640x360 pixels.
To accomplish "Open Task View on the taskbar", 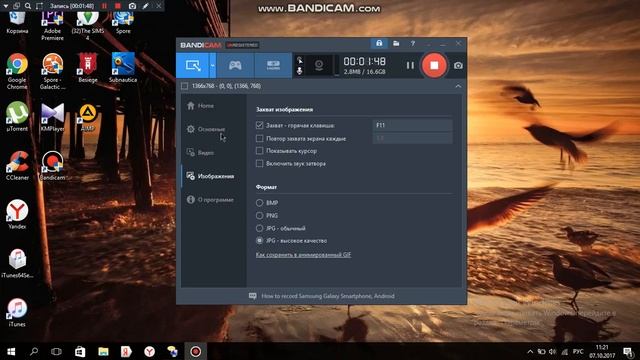I will pyautogui.click(x=56, y=351).
